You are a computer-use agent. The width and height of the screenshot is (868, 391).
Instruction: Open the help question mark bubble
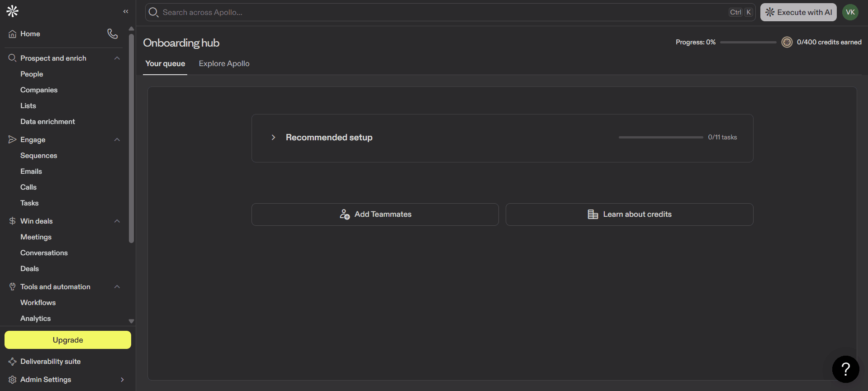click(845, 369)
